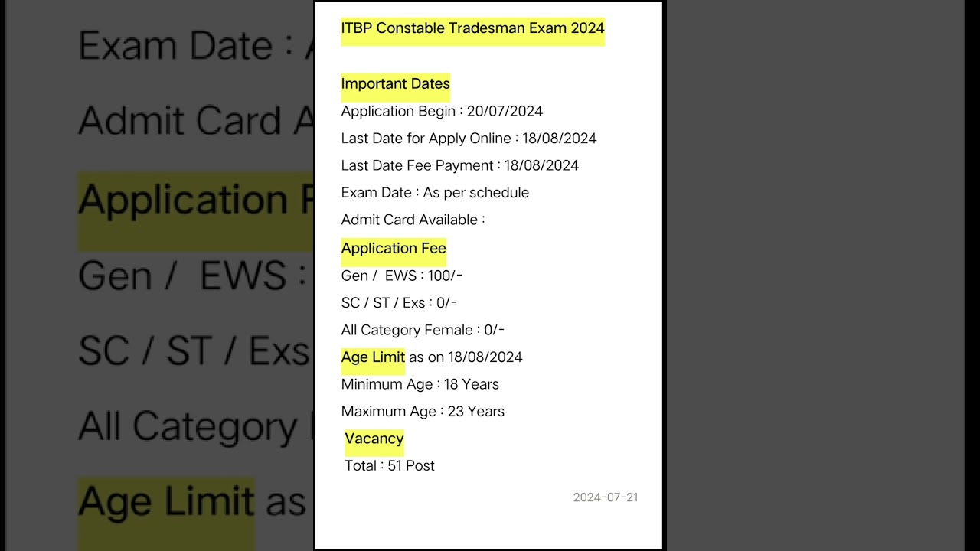980x551 pixels.
Task: Click 'Last Date for Apply Online' line
Action: pyautogui.click(x=469, y=139)
